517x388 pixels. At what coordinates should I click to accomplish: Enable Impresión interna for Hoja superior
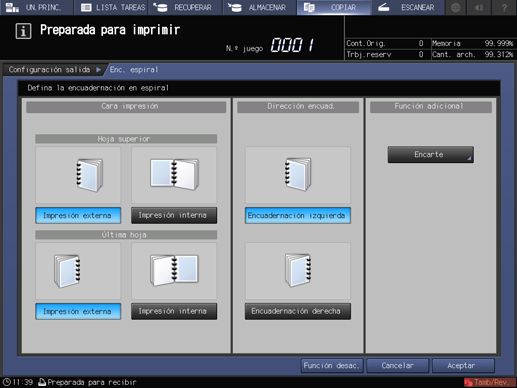(174, 215)
